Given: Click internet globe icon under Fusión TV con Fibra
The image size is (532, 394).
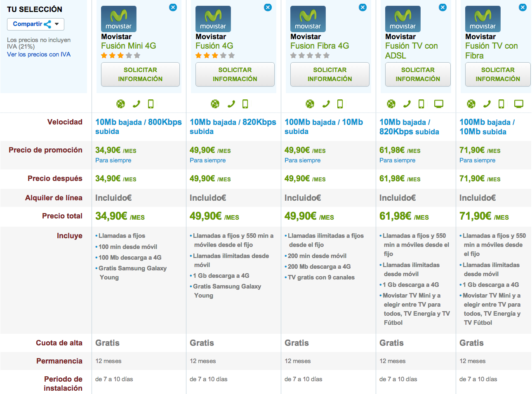Looking at the screenshot, I should coord(471,104).
